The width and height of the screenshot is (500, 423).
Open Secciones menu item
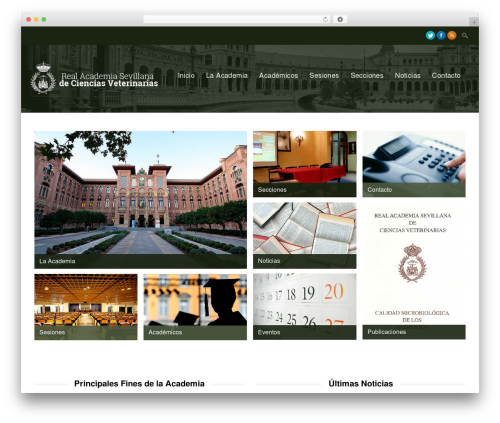pos(367,76)
